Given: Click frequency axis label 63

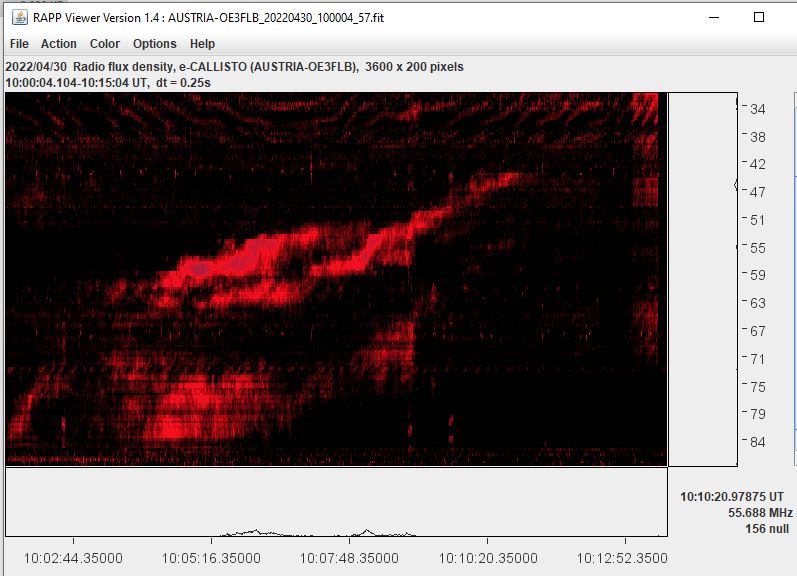Looking at the screenshot, I should [757, 304].
